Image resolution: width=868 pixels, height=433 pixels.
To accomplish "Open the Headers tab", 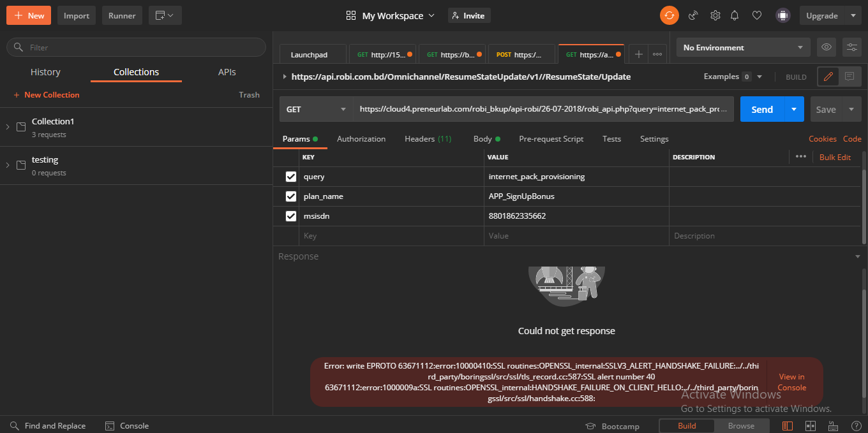I will 428,139.
